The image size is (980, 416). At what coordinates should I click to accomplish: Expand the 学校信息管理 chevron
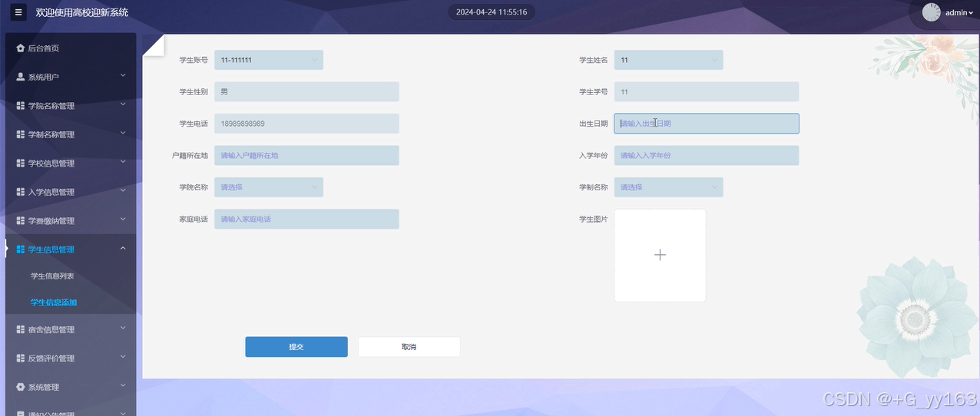[123, 162]
